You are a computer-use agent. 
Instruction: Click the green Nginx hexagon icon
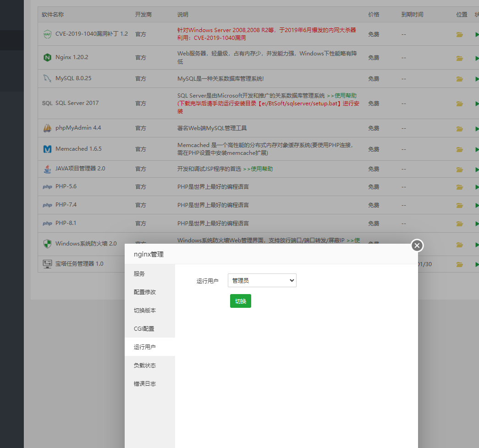(47, 57)
